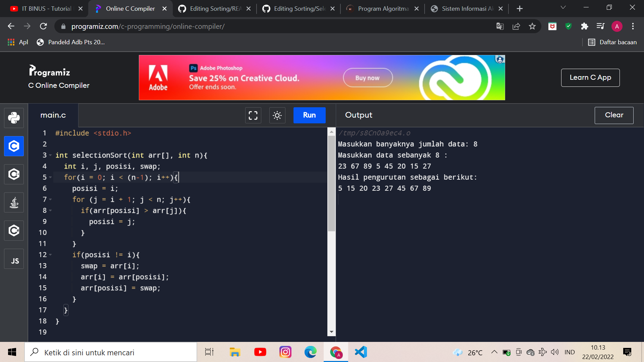Launch Visual Studio Code from the taskbar
This screenshot has width=644, height=362.
[361, 352]
